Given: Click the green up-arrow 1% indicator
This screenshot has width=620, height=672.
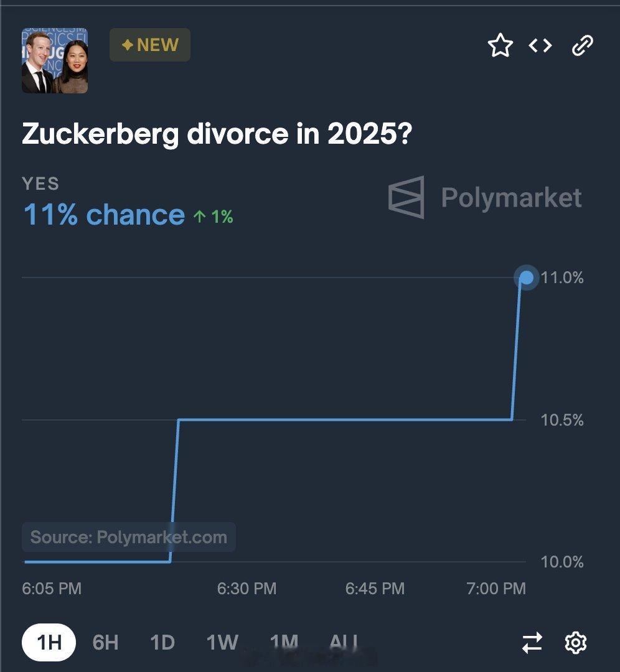Looking at the screenshot, I should click(x=213, y=217).
